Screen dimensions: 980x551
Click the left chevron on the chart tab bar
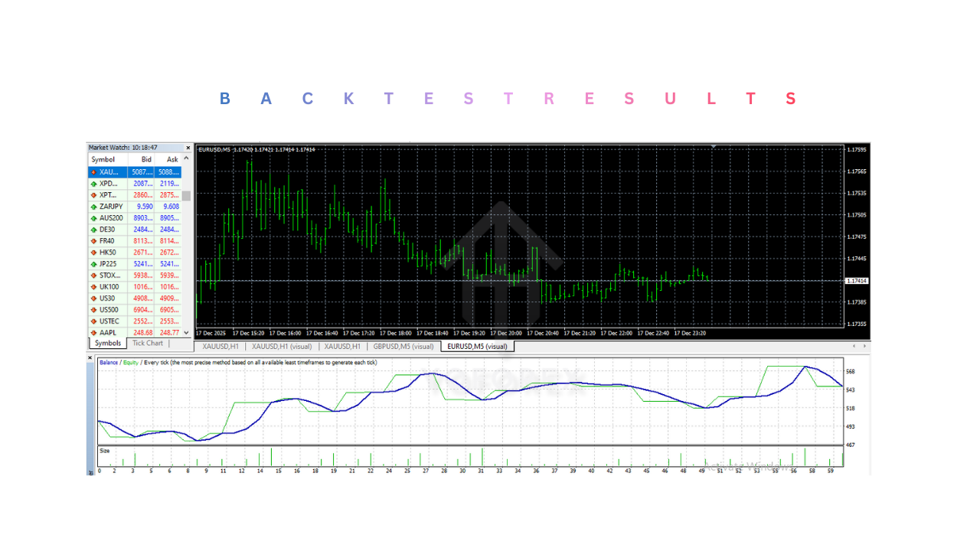pyautogui.click(x=853, y=346)
